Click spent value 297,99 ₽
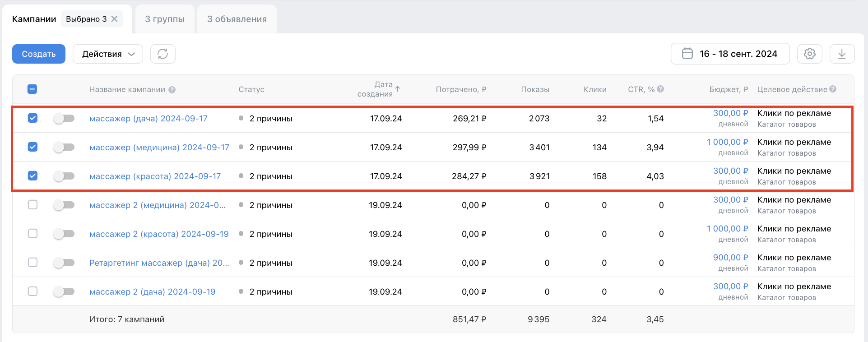The image size is (868, 342). [x=469, y=148]
